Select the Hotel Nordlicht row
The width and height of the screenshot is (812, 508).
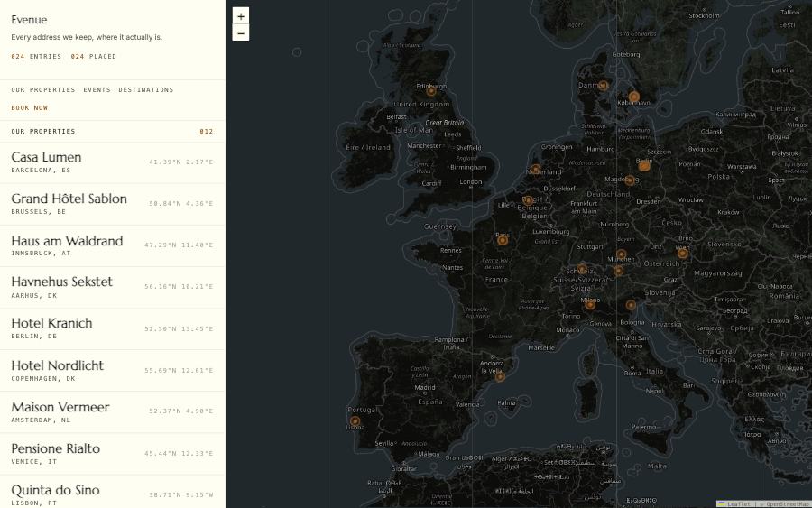113,371
